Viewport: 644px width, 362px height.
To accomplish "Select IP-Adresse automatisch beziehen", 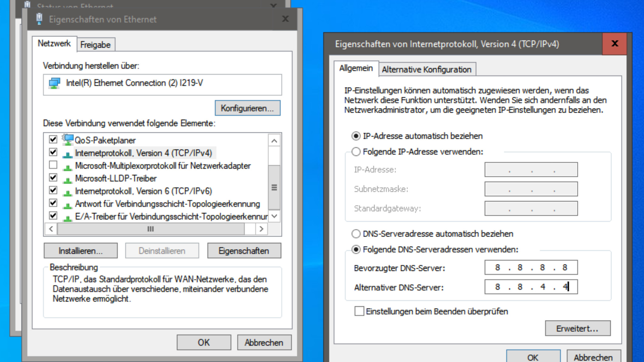I will coord(356,136).
